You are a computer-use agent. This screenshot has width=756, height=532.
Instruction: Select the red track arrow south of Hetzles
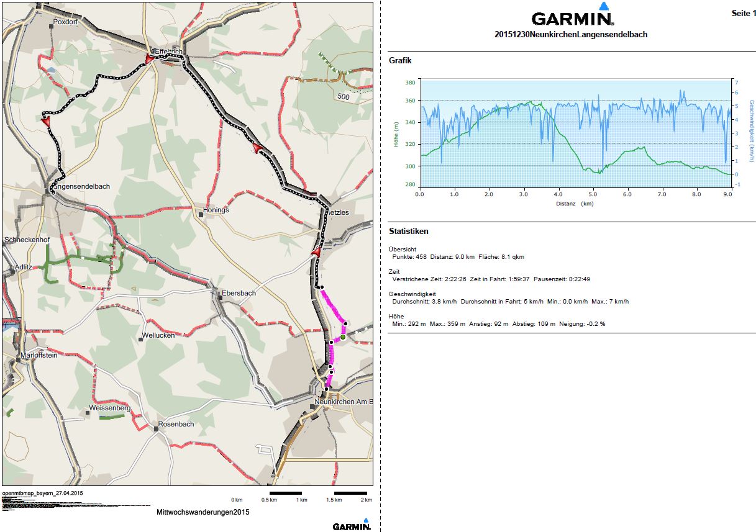(x=316, y=252)
